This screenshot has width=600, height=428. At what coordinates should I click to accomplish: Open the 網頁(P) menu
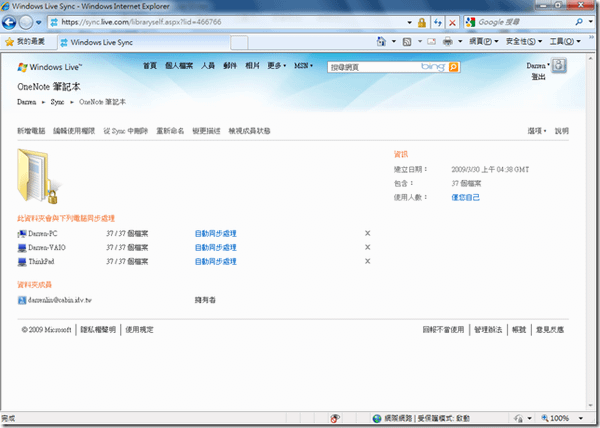484,41
